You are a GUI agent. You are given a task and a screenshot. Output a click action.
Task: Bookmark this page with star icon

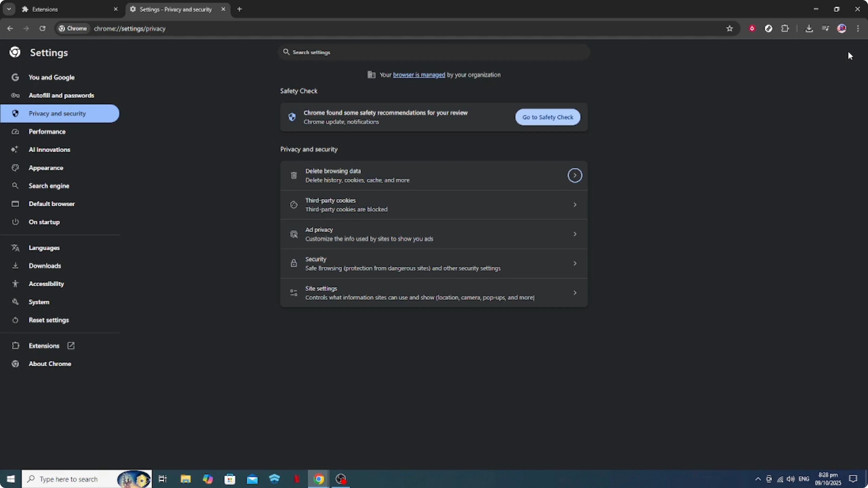click(x=730, y=29)
